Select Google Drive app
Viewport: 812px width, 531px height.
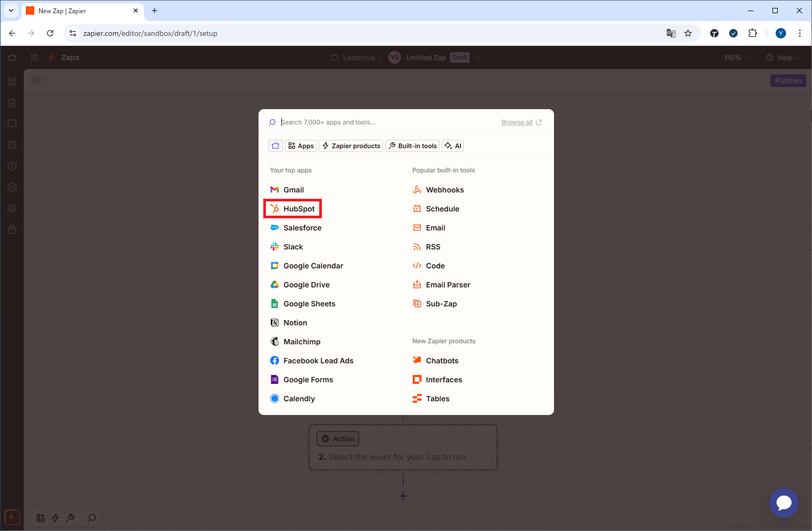coord(300,285)
